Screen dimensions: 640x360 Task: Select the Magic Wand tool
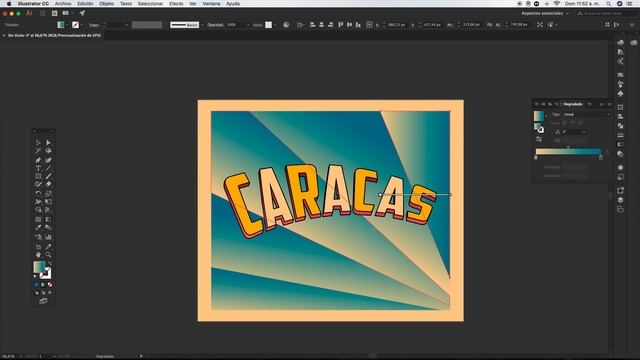(x=38, y=151)
